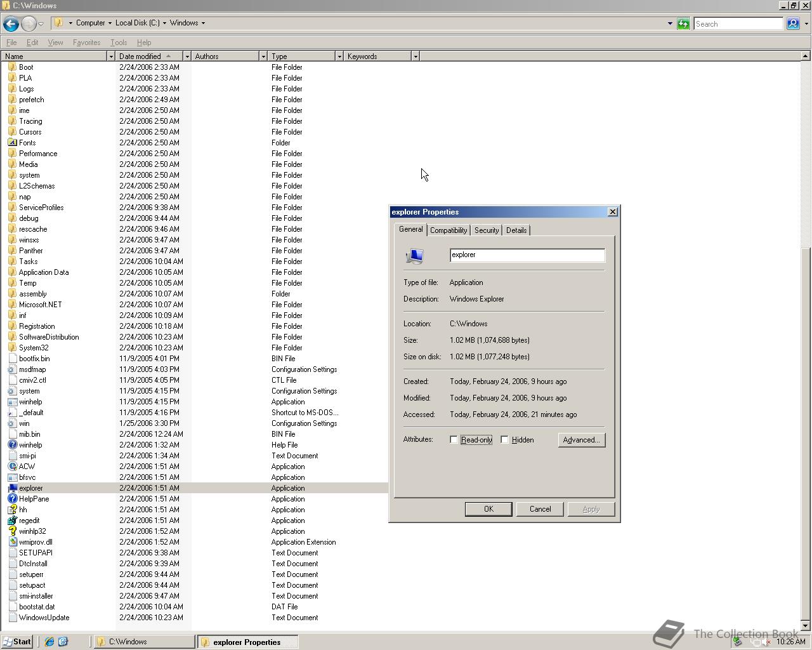Open the Keywords column filter dropdown
The height and width of the screenshot is (650, 812).
coord(416,56)
